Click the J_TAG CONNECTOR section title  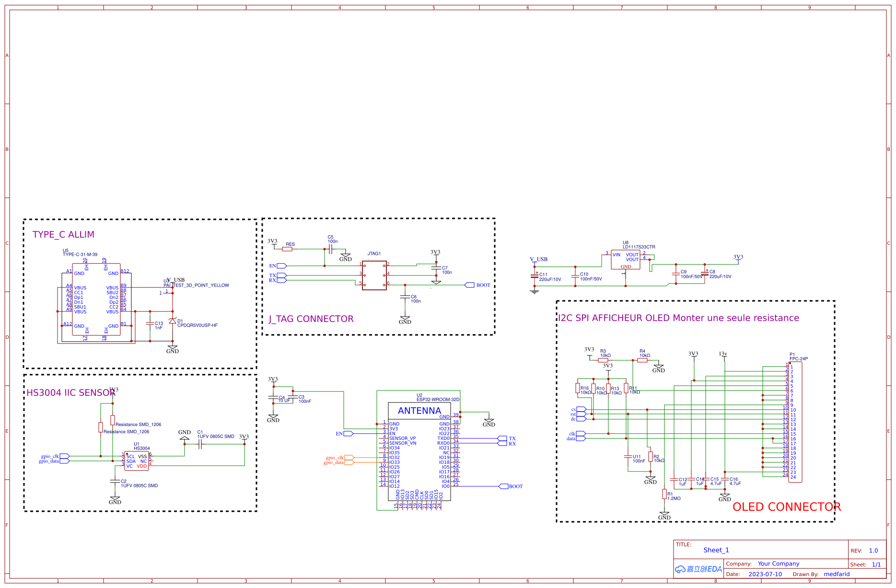311,319
